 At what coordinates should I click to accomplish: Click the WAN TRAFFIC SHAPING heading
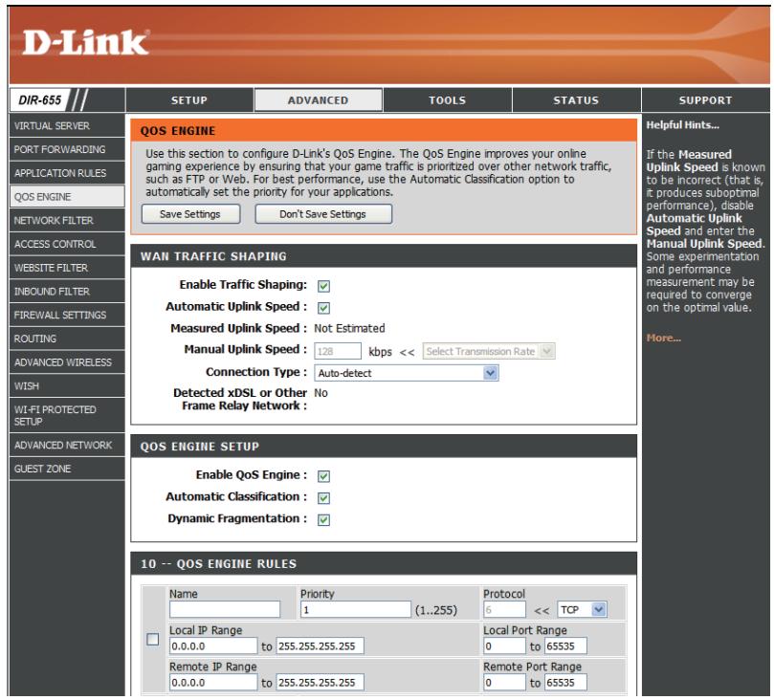pyautogui.click(x=213, y=256)
